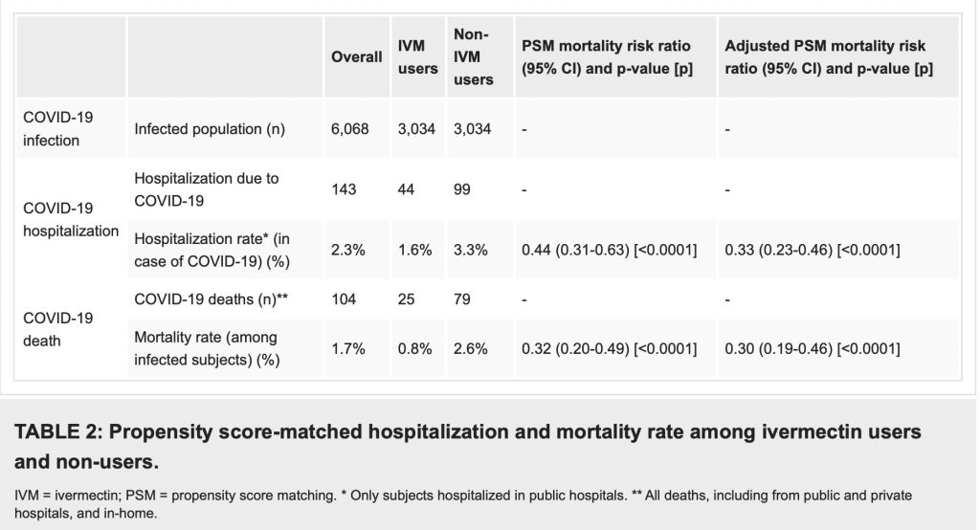This screenshot has width=980, height=530.
Task: Click the IVM users hospitalization count 44
Action: 407,189
